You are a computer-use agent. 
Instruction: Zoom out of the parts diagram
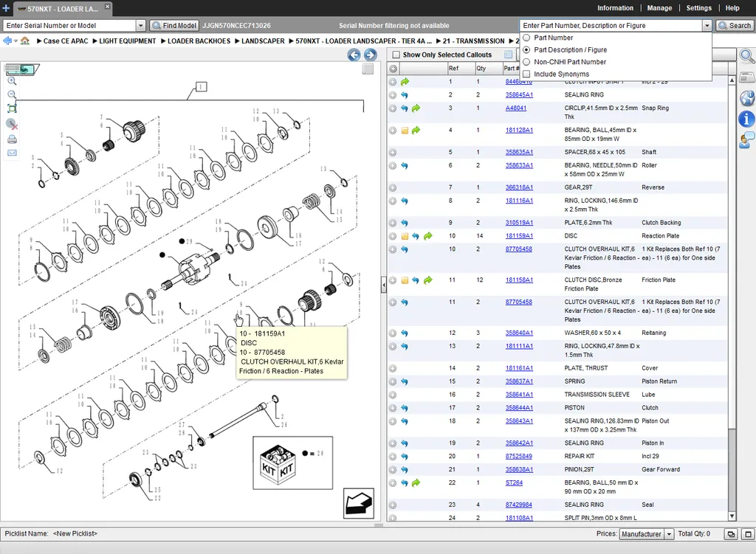click(12, 95)
